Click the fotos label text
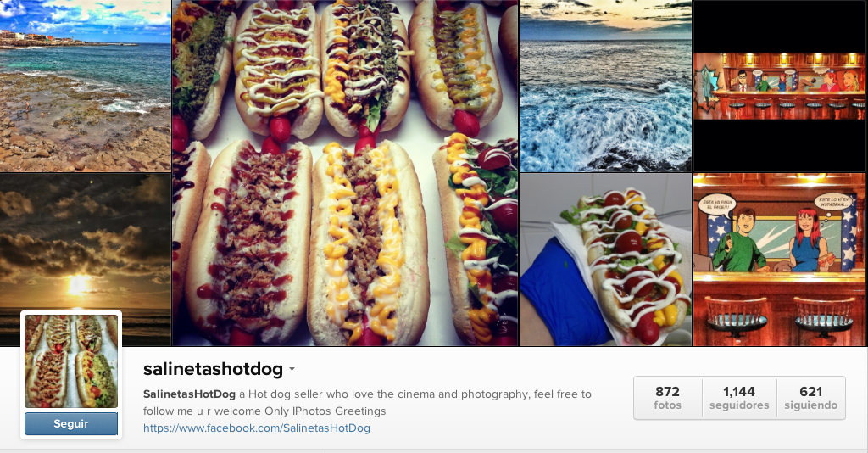Screen dimensions: 868x453 (x=668, y=405)
